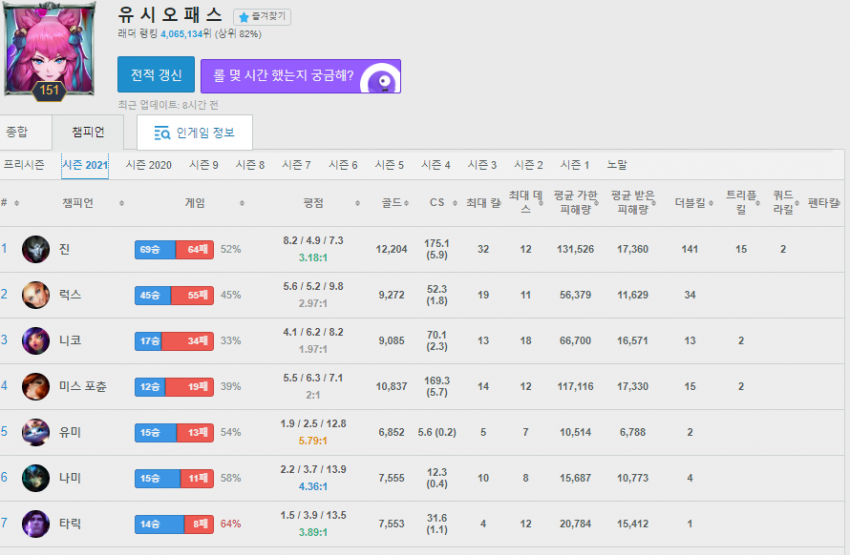Click the 나미 champion portrait icon

(36, 478)
